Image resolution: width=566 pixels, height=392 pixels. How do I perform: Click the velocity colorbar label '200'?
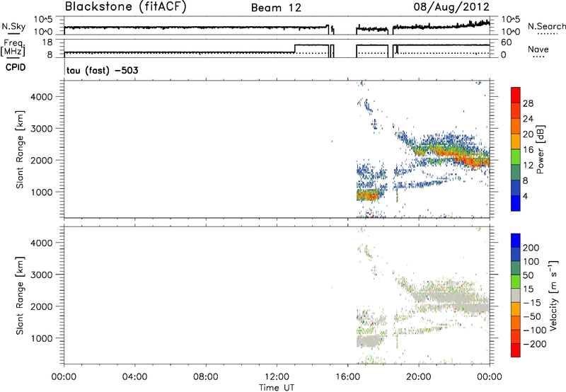[531, 248]
